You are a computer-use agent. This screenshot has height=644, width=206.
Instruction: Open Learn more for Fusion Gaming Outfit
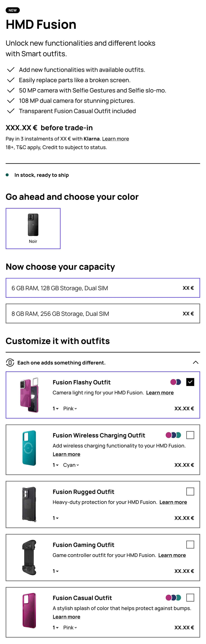coord(172,555)
